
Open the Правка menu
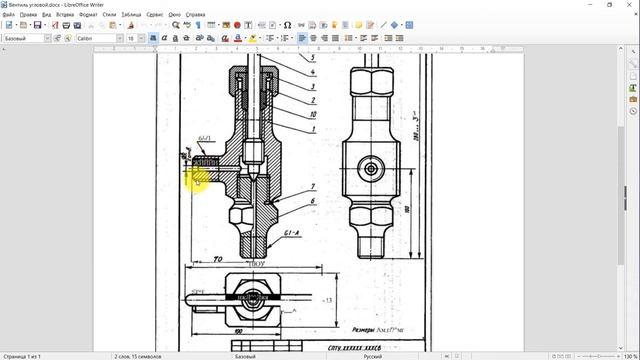tap(28, 14)
